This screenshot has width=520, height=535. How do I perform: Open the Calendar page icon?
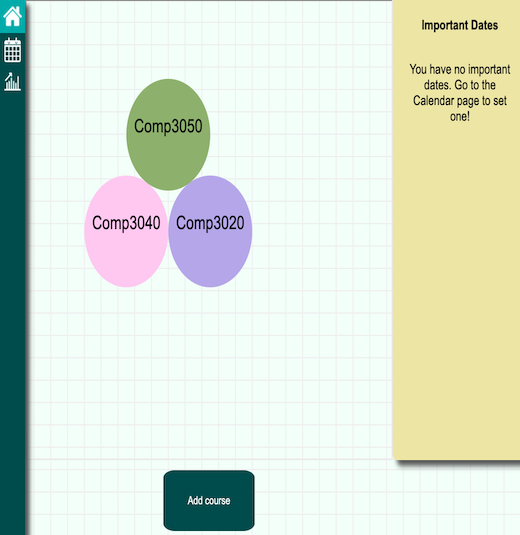click(12, 50)
